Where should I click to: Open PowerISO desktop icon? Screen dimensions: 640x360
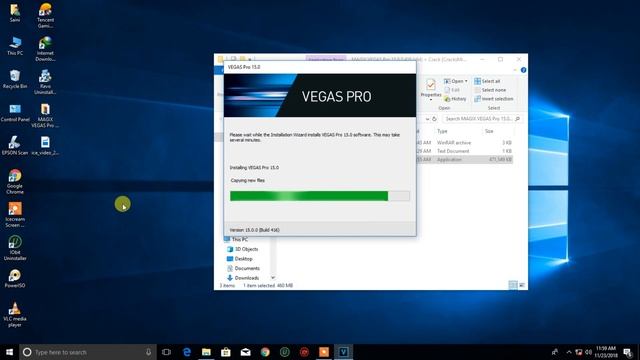click(15, 278)
